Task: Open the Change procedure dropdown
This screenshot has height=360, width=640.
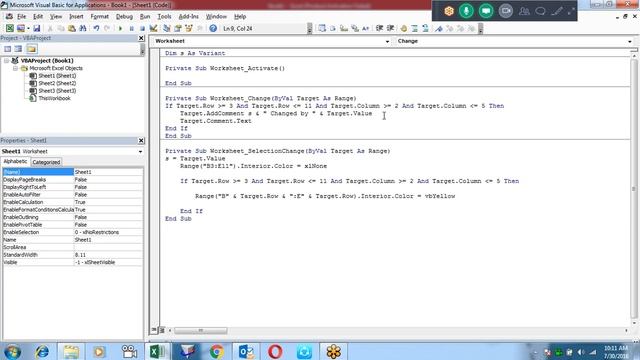Action: click(630, 41)
